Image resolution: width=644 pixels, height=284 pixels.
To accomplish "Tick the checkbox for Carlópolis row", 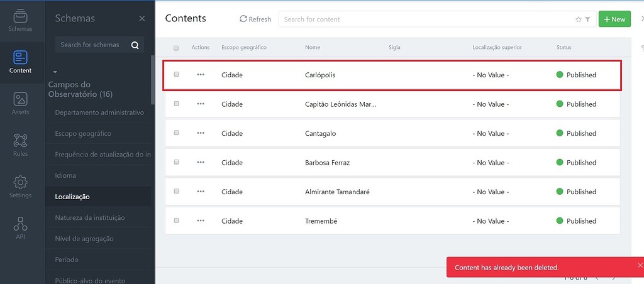I will point(176,74).
